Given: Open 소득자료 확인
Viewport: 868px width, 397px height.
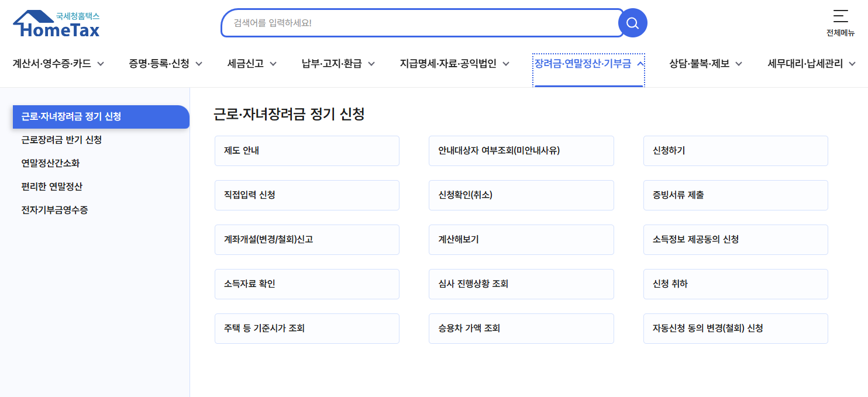Looking at the screenshot, I should (x=306, y=284).
